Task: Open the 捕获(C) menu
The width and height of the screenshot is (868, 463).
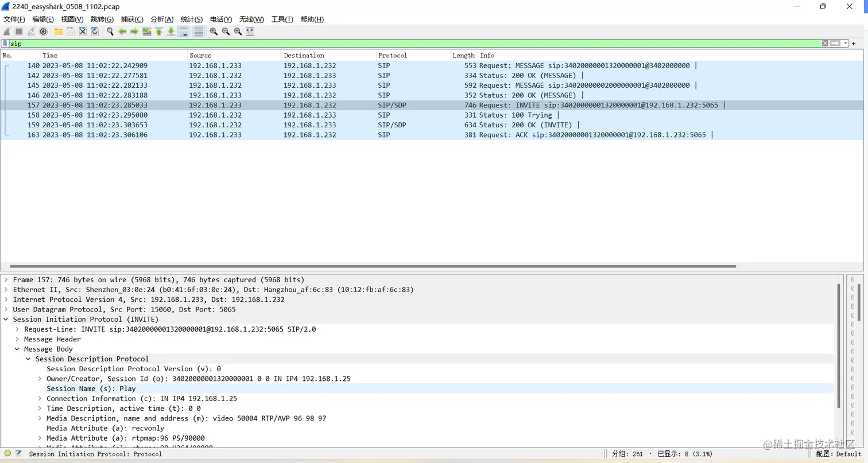Action: [132, 20]
